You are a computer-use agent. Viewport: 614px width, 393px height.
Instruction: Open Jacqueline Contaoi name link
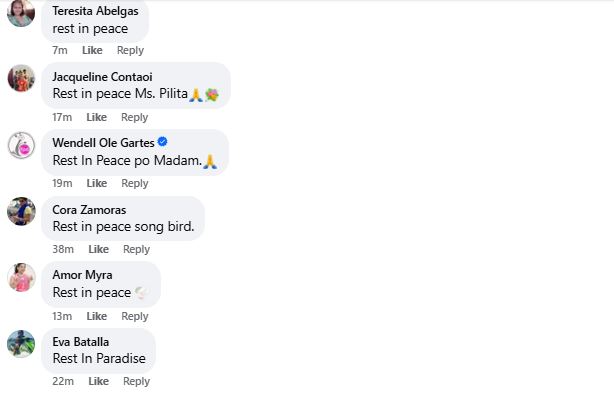coord(102,77)
